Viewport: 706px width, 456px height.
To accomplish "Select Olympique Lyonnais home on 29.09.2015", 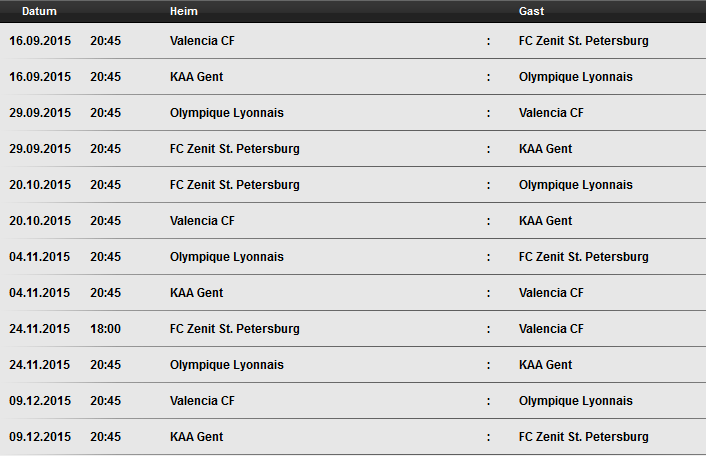I will coord(226,113).
